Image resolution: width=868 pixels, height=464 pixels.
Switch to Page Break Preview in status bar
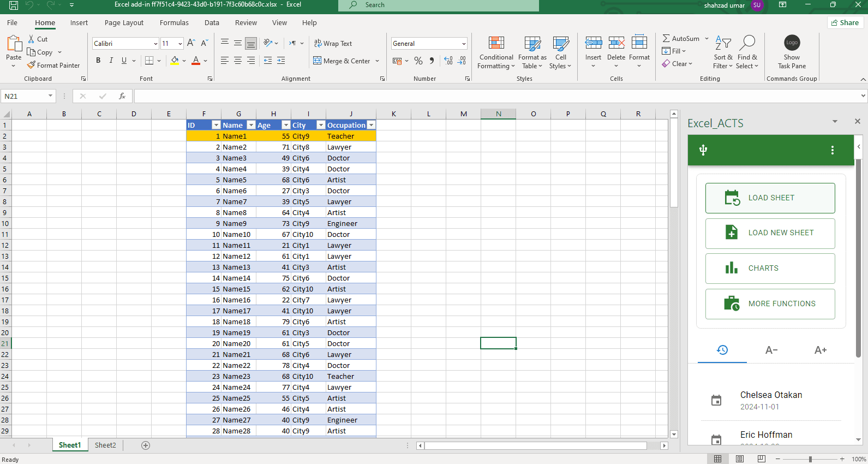point(762,459)
